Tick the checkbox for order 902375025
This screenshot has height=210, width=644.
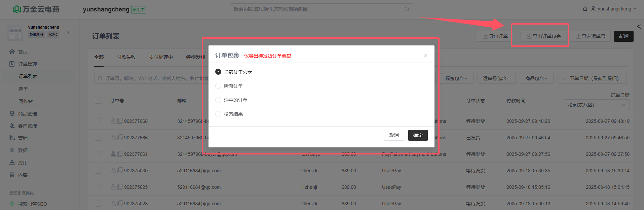(98, 187)
